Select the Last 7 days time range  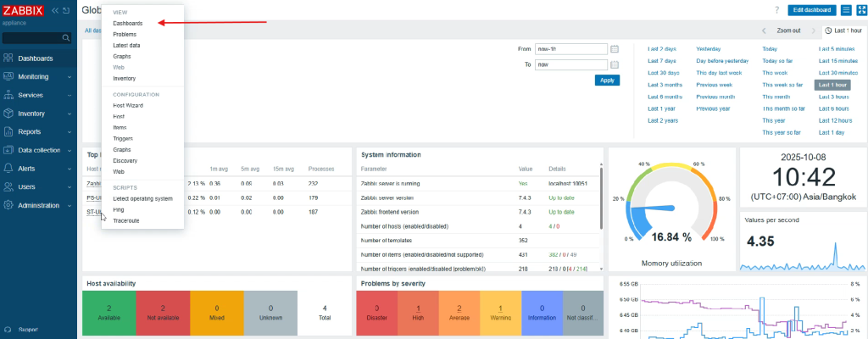(x=662, y=61)
